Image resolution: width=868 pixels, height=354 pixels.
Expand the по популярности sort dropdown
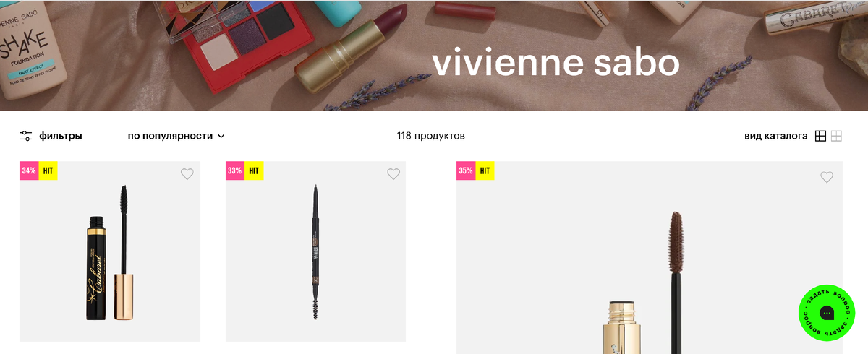coord(176,136)
